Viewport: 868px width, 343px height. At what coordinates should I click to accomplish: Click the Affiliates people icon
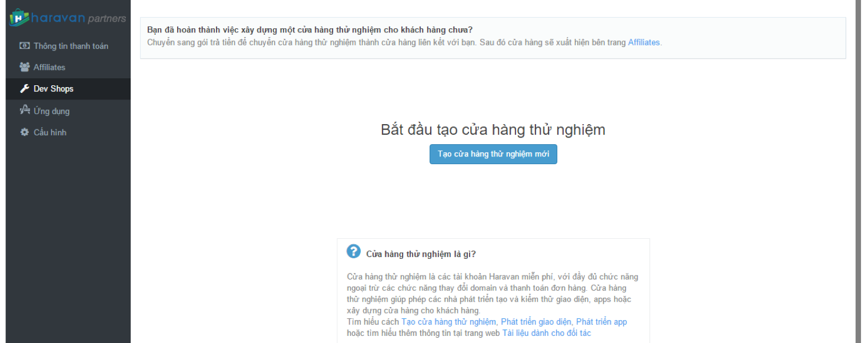click(25, 67)
